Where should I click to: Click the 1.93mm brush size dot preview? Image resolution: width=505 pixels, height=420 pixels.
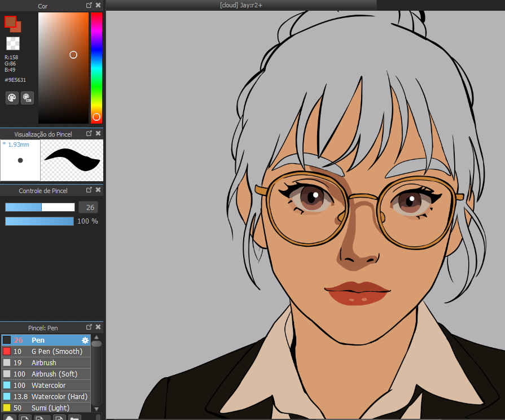(x=20, y=160)
